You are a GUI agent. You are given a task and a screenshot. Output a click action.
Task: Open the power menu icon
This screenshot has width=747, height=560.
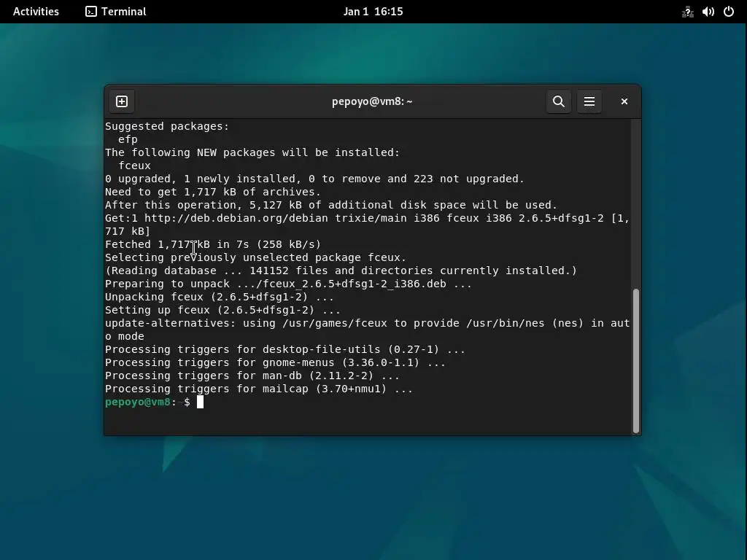pyautogui.click(x=729, y=12)
